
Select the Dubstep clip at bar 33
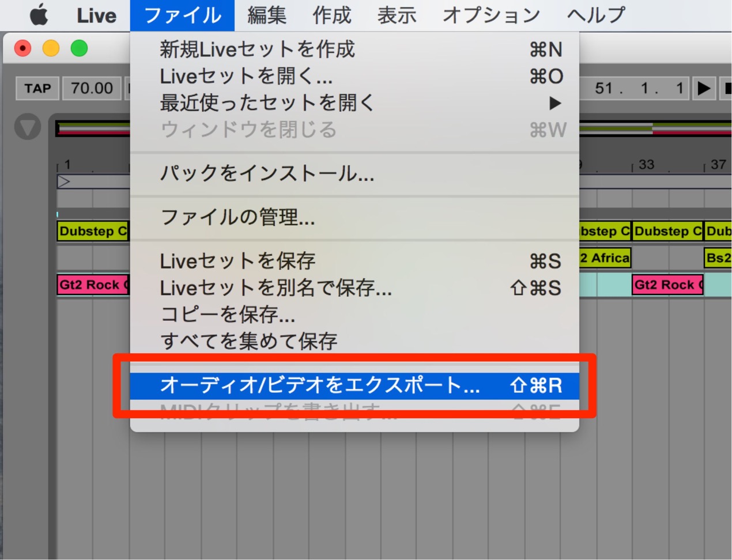tap(667, 231)
